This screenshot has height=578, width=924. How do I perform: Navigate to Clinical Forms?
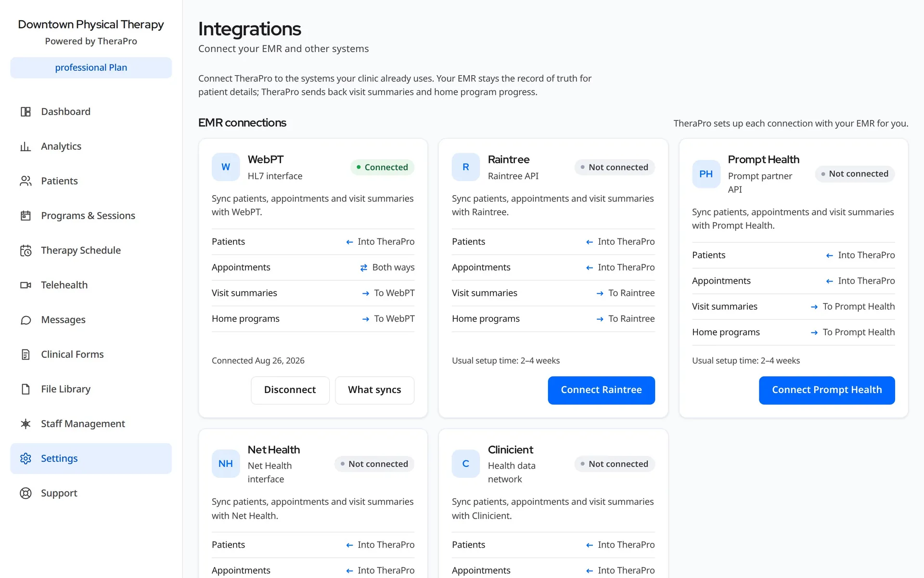91,355
